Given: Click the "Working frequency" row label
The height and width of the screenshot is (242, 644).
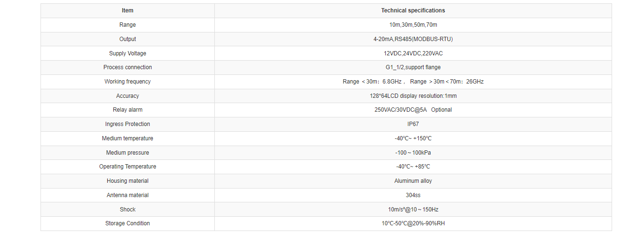Looking at the screenshot, I should coord(128,82).
